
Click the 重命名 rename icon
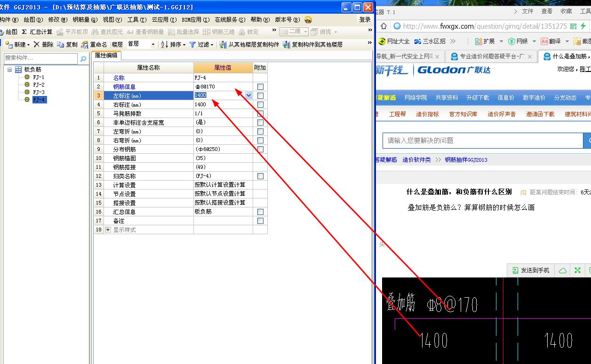point(85,45)
